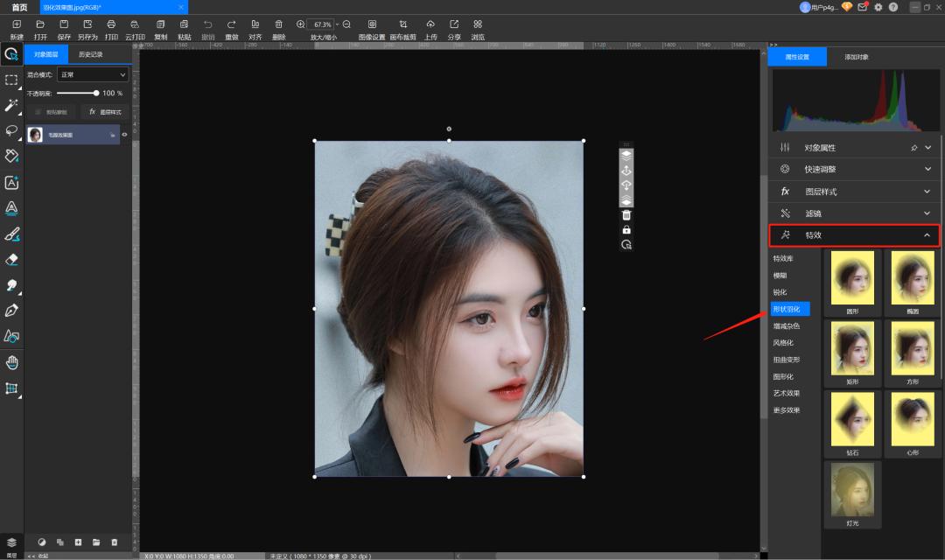Open the blend mode dropdown
This screenshot has height=560, width=945.
coord(93,75)
